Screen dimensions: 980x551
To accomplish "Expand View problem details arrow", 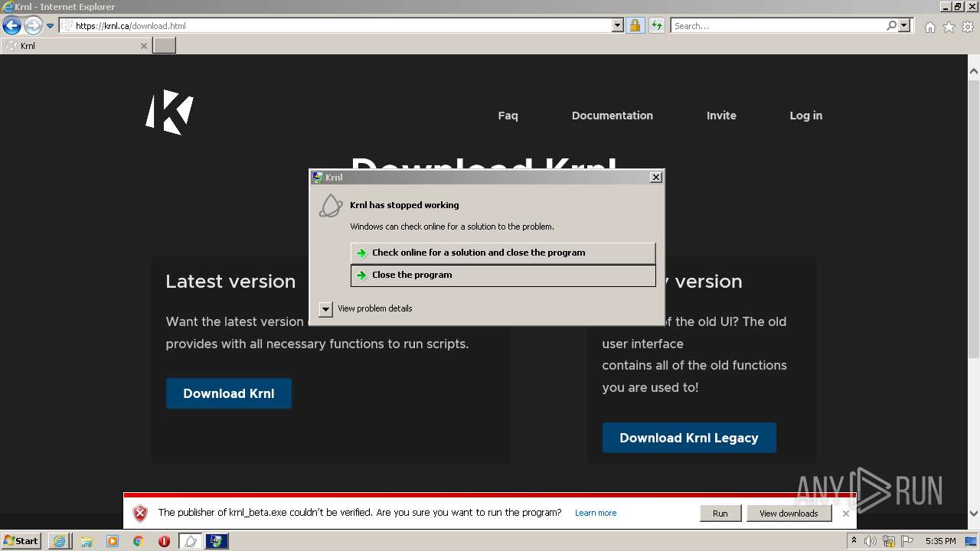I will 325,309.
